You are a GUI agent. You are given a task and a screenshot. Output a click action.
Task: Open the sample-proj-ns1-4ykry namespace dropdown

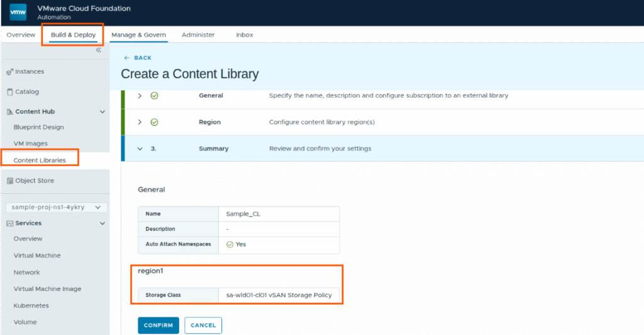[56, 207]
